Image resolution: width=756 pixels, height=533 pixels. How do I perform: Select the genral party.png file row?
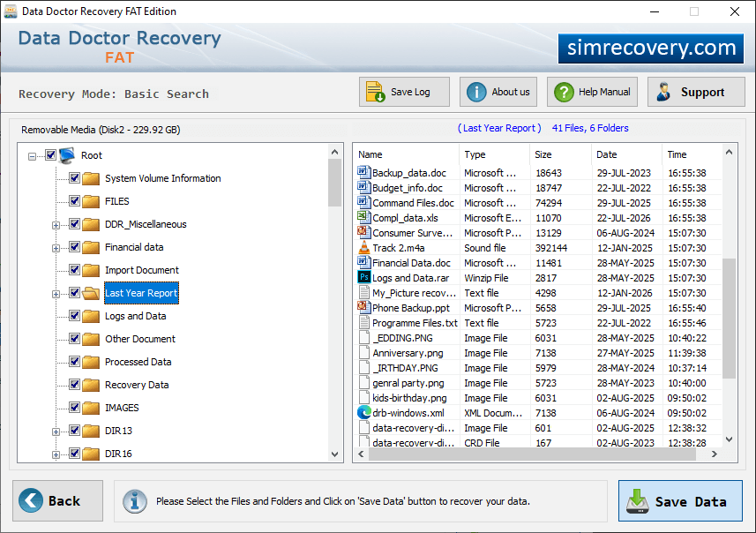pyautogui.click(x=539, y=384)
